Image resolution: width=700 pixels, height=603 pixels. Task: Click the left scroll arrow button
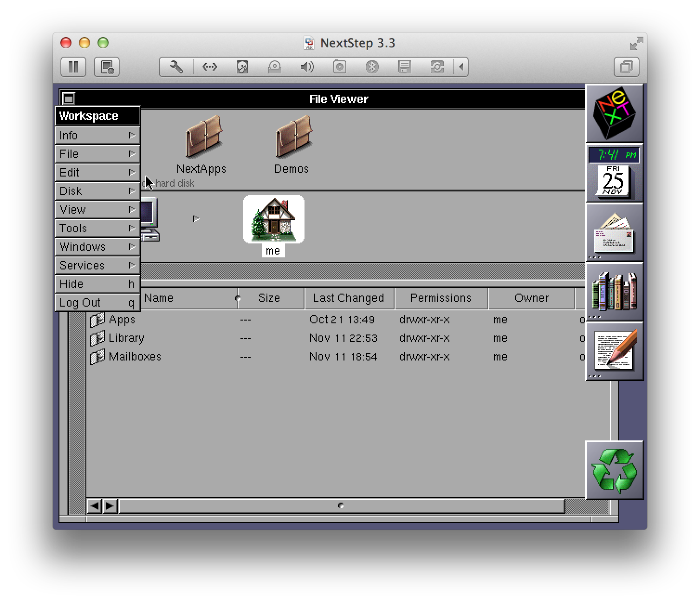[95, 505]
